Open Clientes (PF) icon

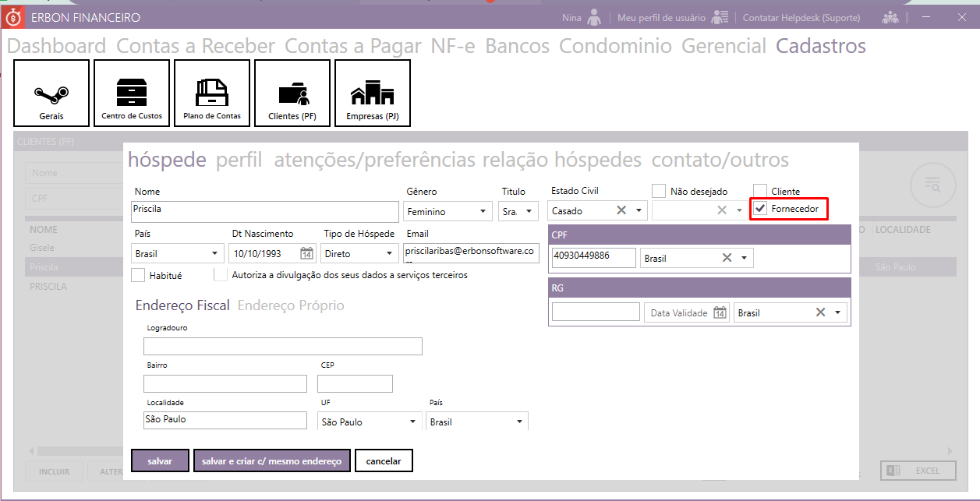pyautogui.click(x=292, y=93)
